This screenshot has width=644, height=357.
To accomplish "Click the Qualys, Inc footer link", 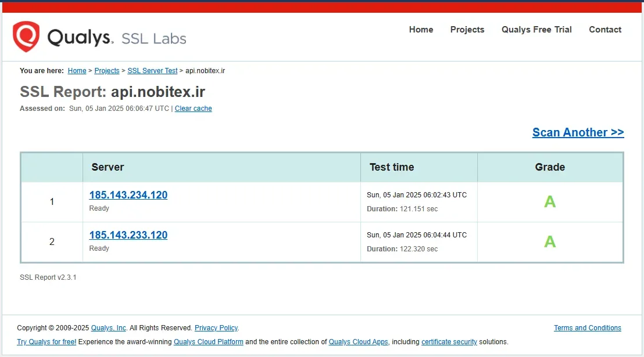I will coord(109,328).
